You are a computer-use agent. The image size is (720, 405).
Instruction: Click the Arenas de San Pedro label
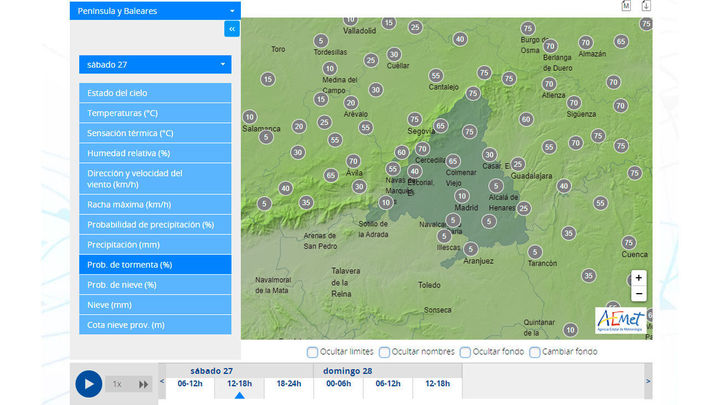321,241
